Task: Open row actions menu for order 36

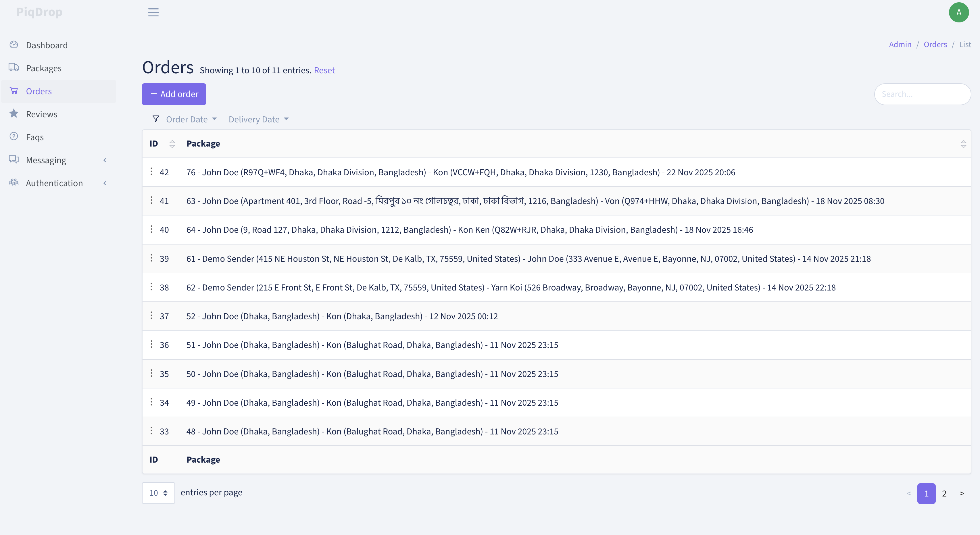Action: coord(151,345)
